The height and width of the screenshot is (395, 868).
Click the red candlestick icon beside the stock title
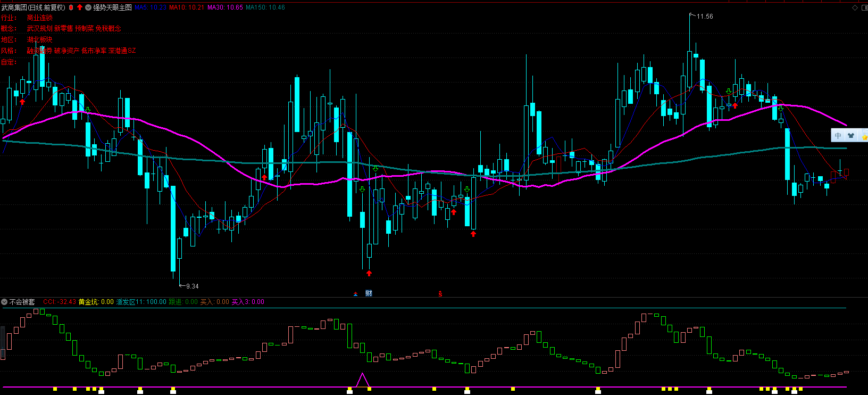pyautogui.click(x=71, y=7)
